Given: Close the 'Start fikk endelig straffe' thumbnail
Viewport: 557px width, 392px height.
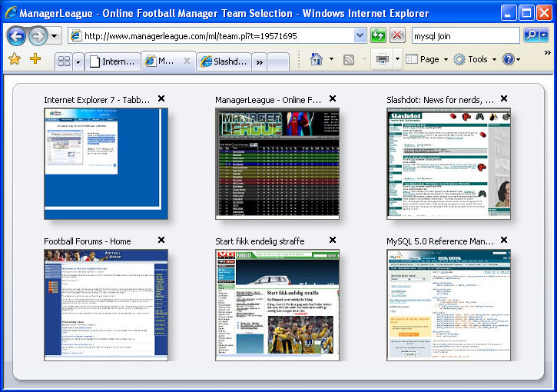Looking at the screenshot, I should click(333, 240).
